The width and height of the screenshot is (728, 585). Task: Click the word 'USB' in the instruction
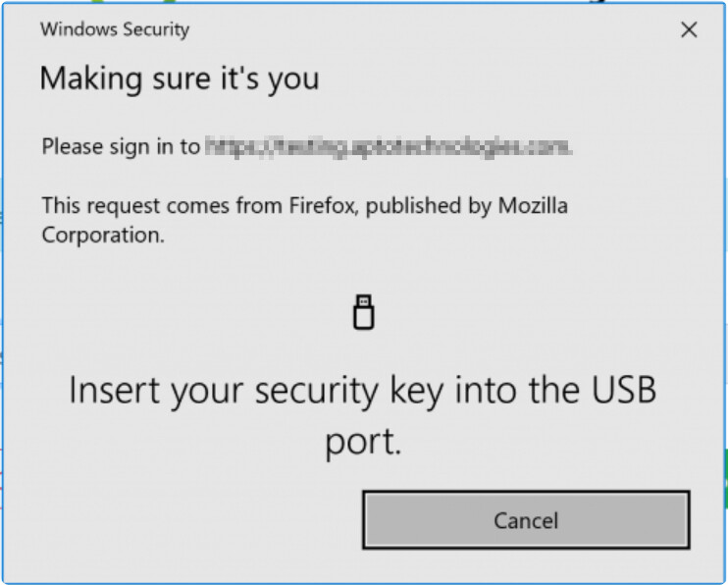click(616, 391)
